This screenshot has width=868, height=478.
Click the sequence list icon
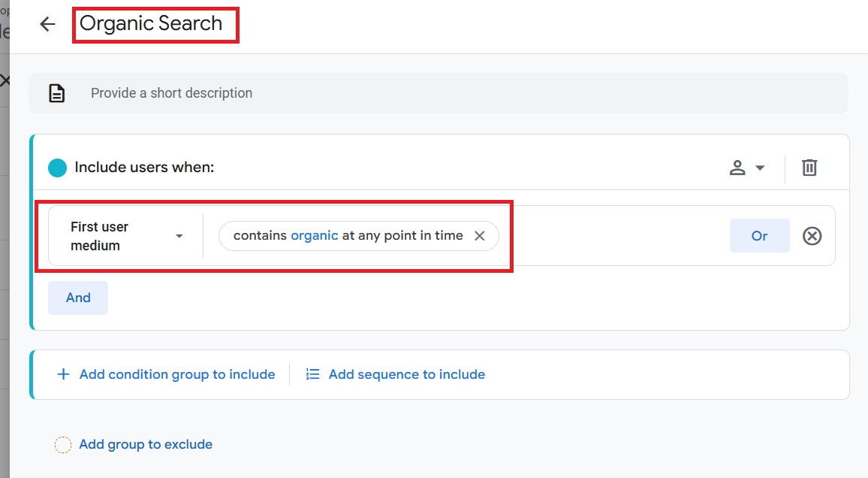tap(313, 374)
